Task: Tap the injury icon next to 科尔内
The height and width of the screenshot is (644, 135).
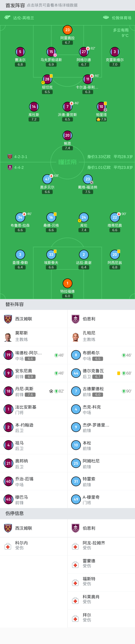Action: point(8,546)
